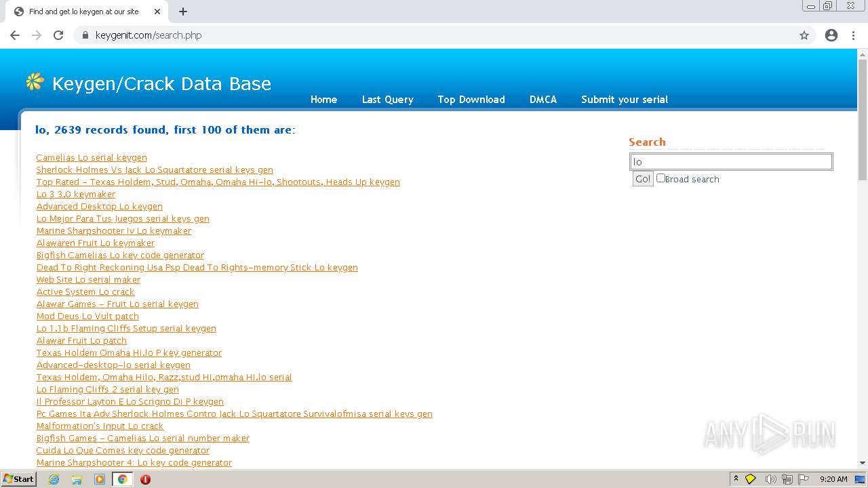Screen dimensions: 868x488
Task: Open Lo Mejor Para Tus Juegos link
Action: tap(123, 219)
